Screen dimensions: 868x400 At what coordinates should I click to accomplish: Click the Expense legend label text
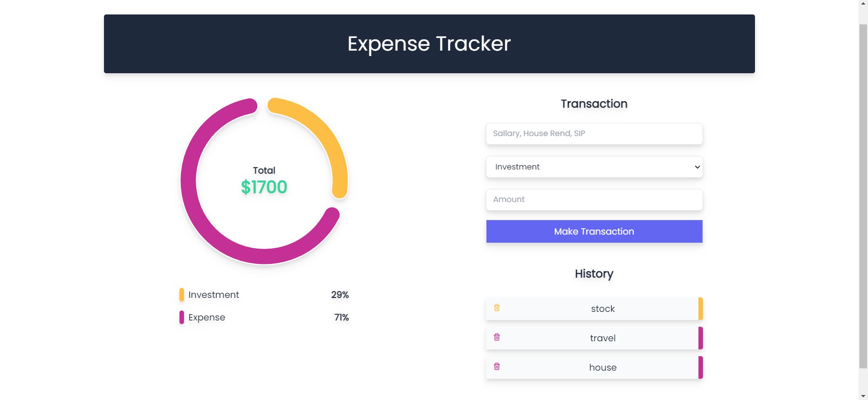tap(206, 317)
